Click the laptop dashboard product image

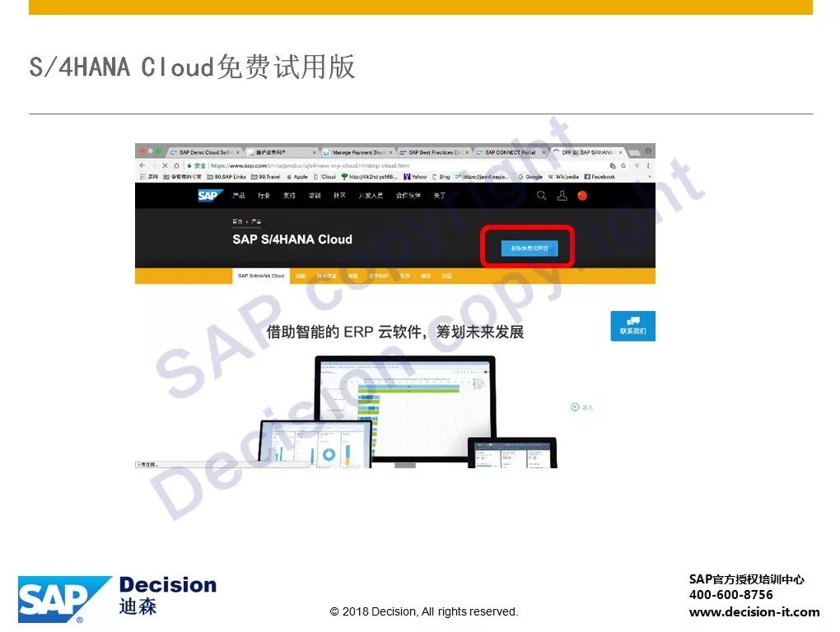(315, 444)
